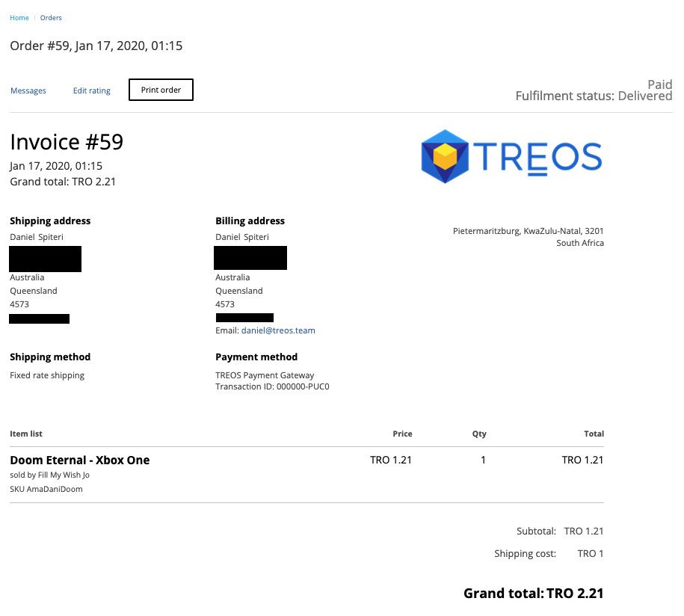Click the item quantity value 1
This screenshot has width=684, height=616.
point(483,460)
